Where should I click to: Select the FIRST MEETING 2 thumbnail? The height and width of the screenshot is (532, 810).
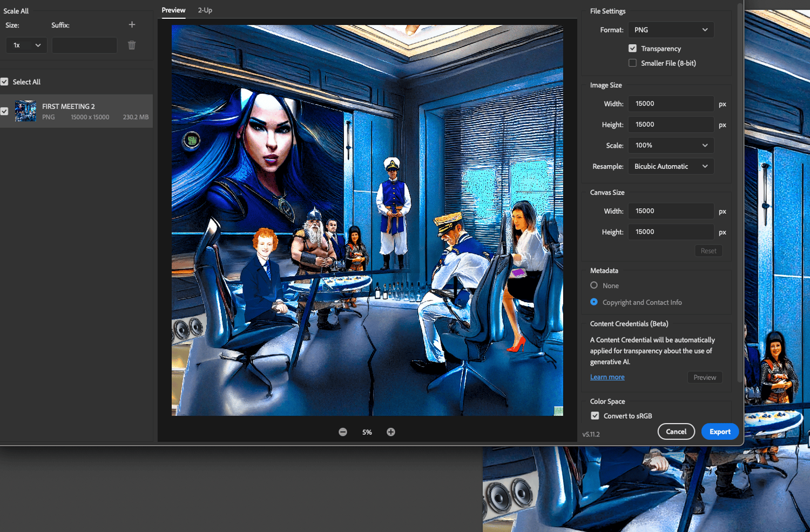[x=26, y=111]
